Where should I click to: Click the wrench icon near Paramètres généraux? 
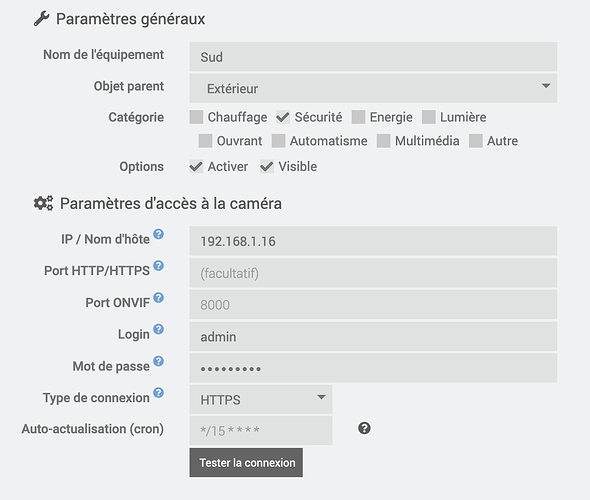[x=41, y=18]
